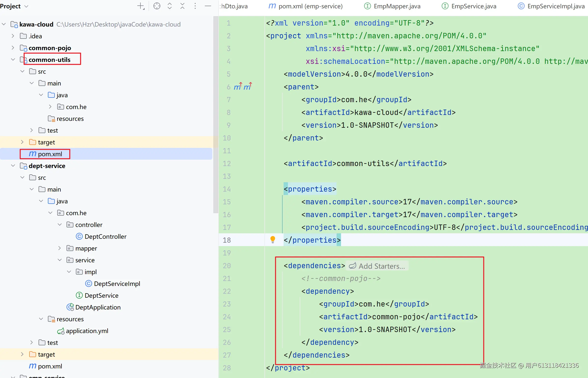Viewport: 588px width, 378px height.
Task: Click the Add to project plus icon
Action: coord(141,6)
